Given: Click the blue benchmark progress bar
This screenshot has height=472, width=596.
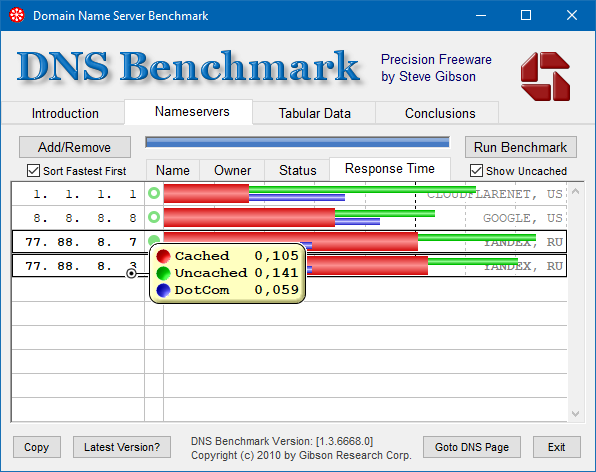Looking at the screenshot, I should [297, 143].
